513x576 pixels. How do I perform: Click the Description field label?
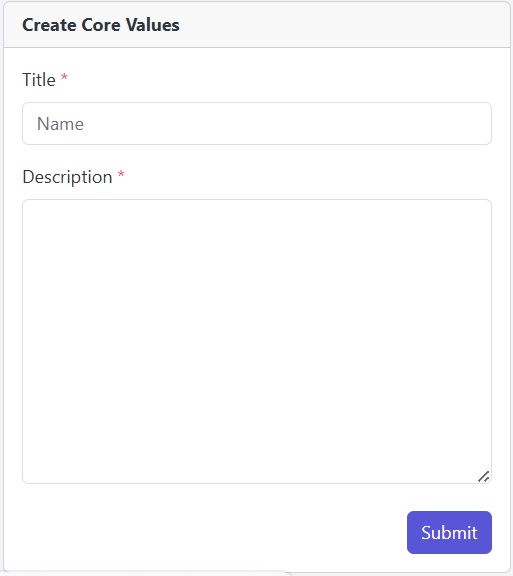[67, 177]
